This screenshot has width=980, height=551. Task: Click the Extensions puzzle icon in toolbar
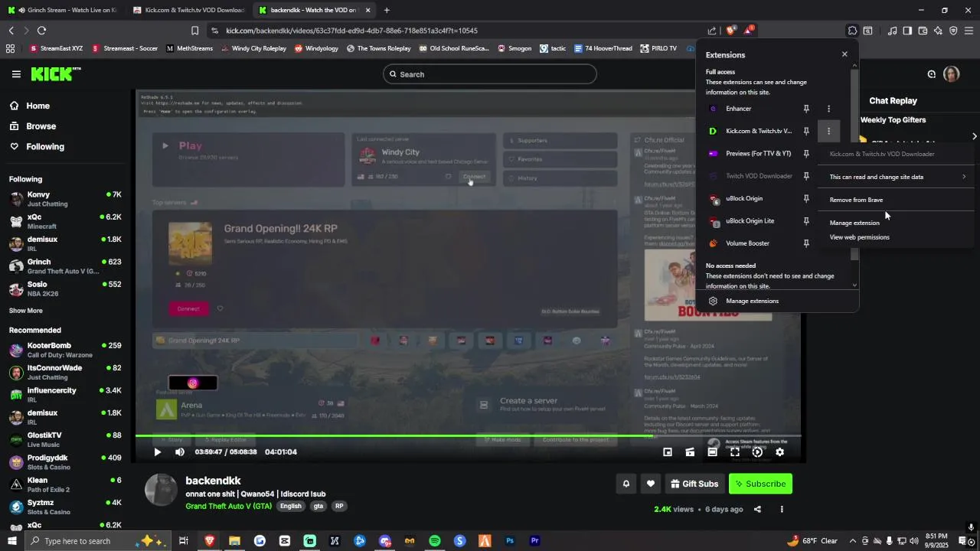[852, 31]
